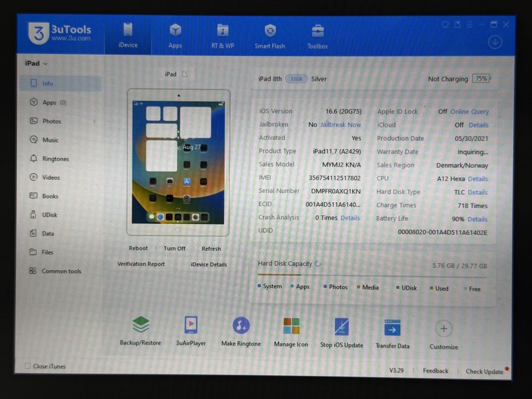The width and height of the screenshot is (532, 399).
Task: Switch to RT & WP tab
Action: (222, 36)
